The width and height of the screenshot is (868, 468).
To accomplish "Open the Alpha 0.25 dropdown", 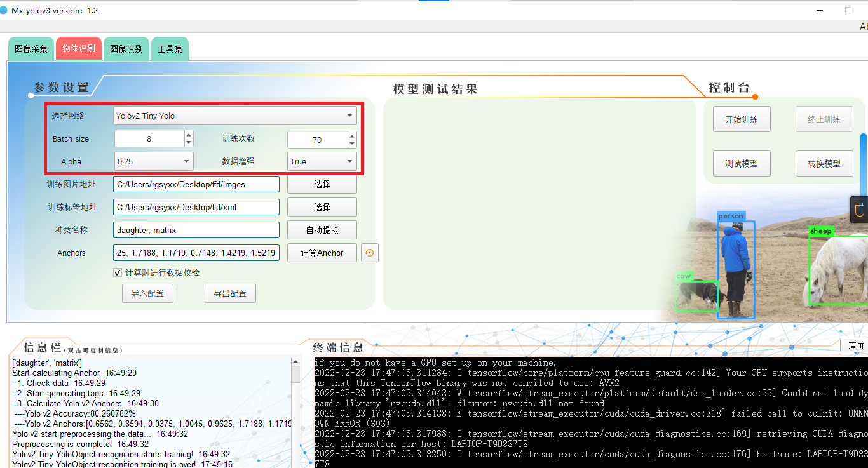I will coord(154,161).
